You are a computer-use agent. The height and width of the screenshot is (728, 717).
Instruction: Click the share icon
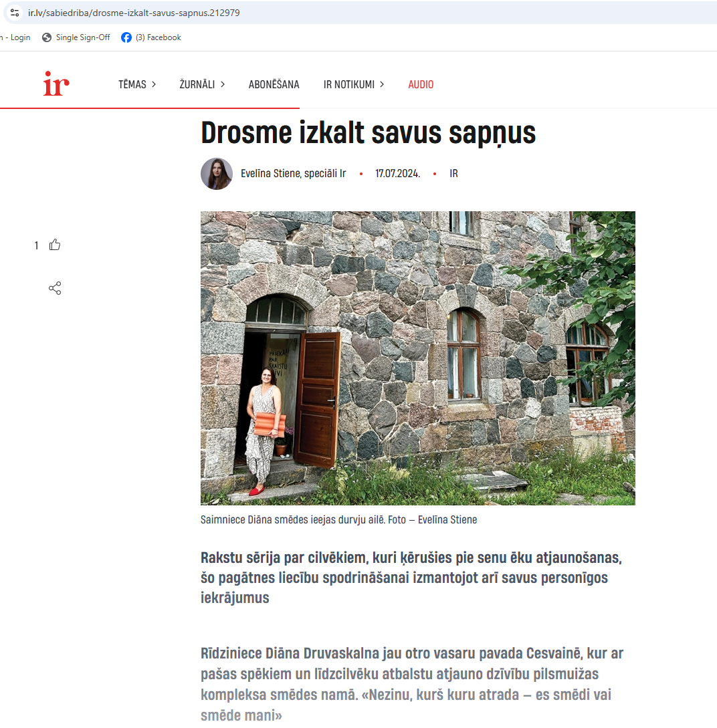point(55,289)
